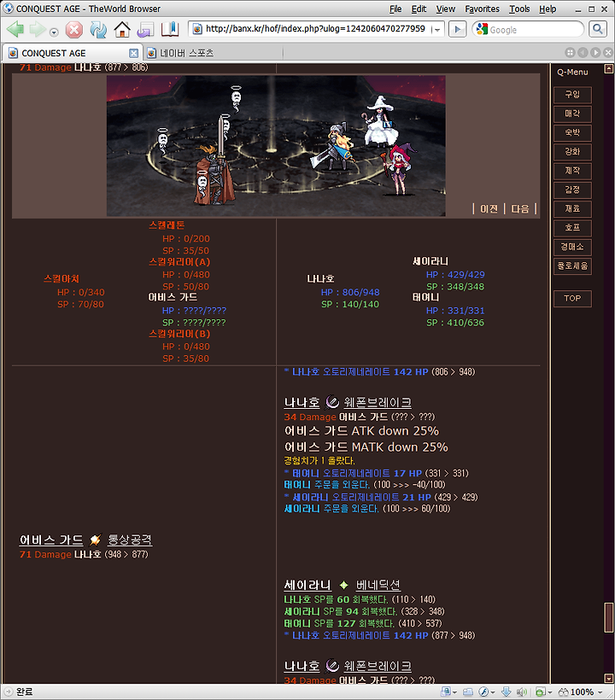Toggle the sound speaker icon in status bar

[x=521, y=692]
